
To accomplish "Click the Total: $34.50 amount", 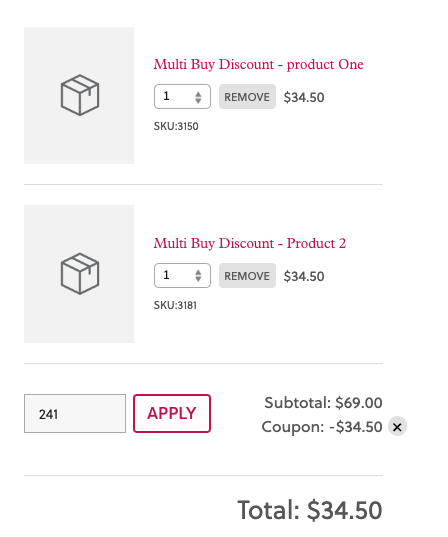I will (310, 510).
